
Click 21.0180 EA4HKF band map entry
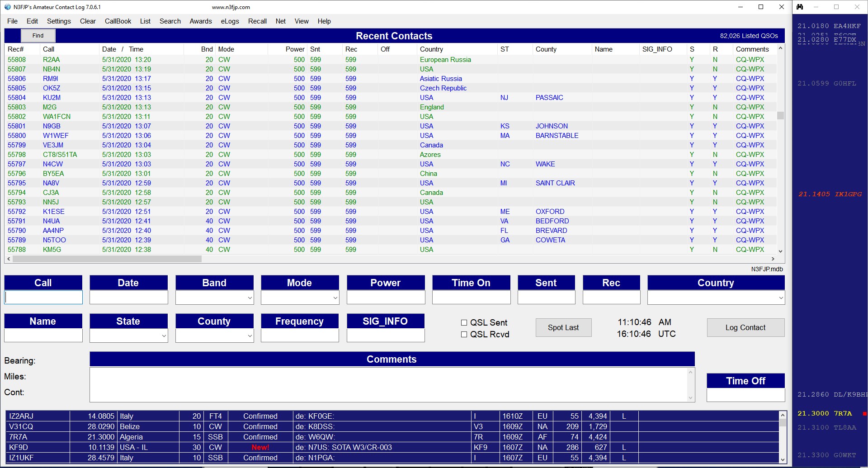click(x=829, y=26)
